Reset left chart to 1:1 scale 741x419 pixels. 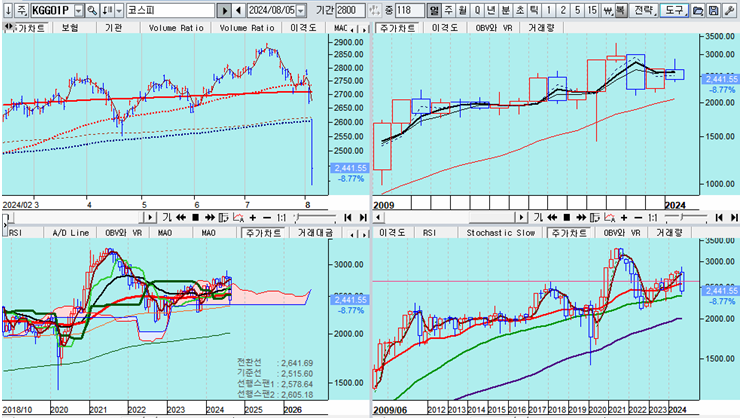[282, 217]
